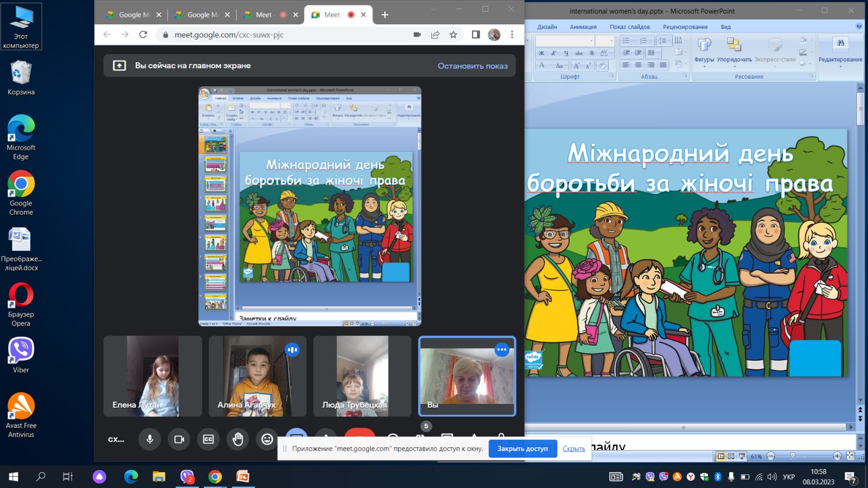The height and width of the screenshot is (488, 868).
Task: Turn off the camera in Meet
Action: coord(179,439)
